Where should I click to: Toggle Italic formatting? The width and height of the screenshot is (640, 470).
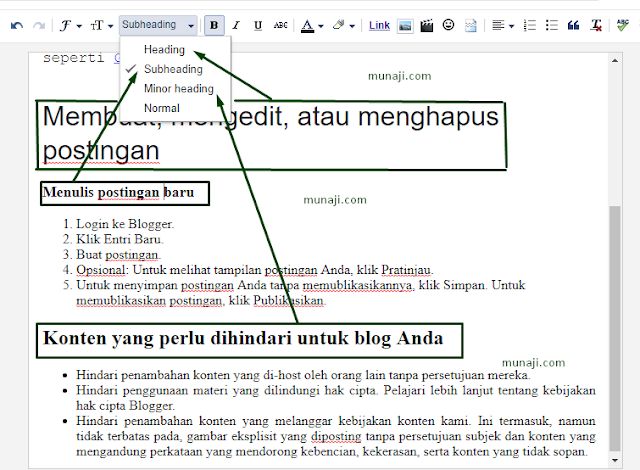(236, 26)
